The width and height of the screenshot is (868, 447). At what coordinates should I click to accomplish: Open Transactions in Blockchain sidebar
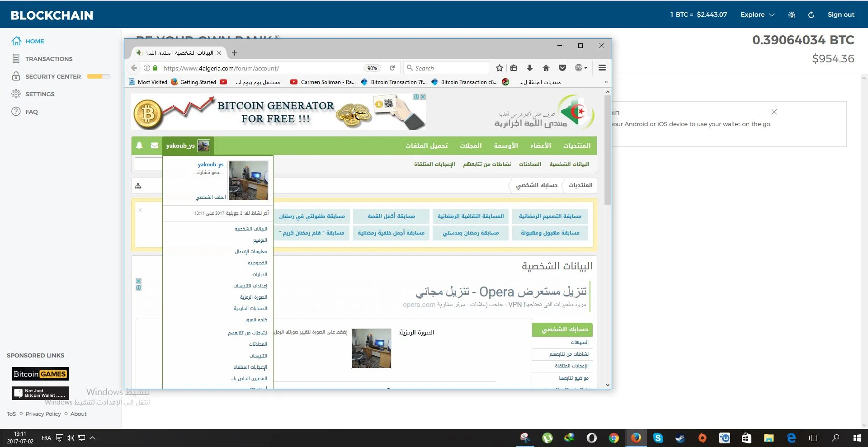(x=48, y=59)
